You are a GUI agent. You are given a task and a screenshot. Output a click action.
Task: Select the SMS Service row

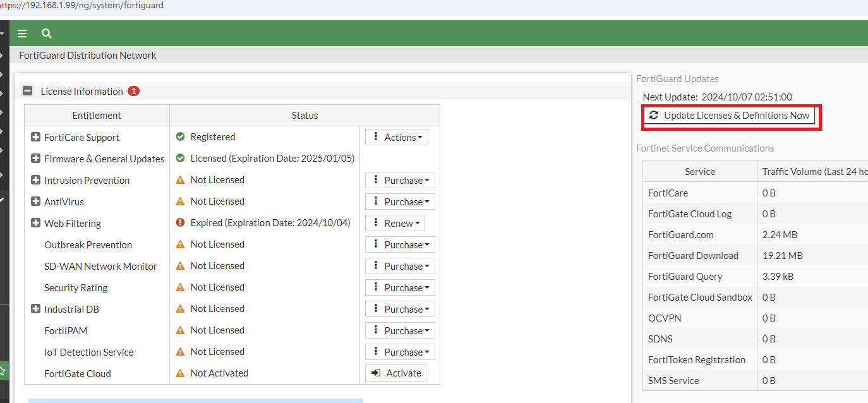[x=756, y=380]
